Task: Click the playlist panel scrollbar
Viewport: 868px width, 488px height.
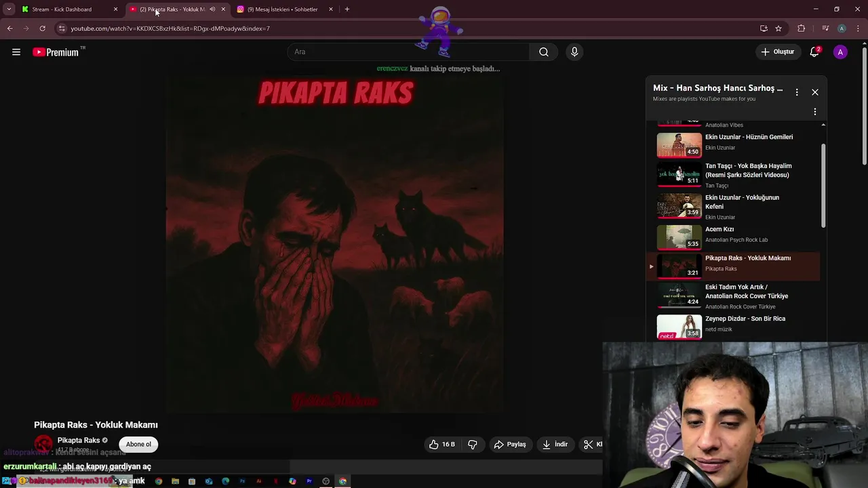Action: tap(823, 186)
